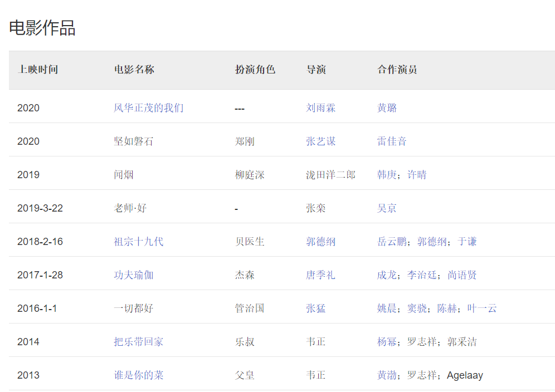This screenshot has width=555, height=392.
Task: Select the co-star text Agelaay
Action: (465, 375)
